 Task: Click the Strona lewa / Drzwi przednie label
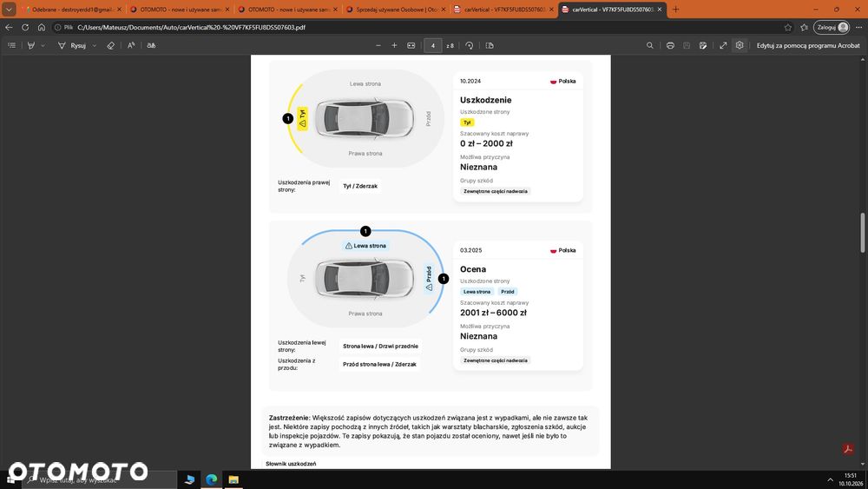380,346
